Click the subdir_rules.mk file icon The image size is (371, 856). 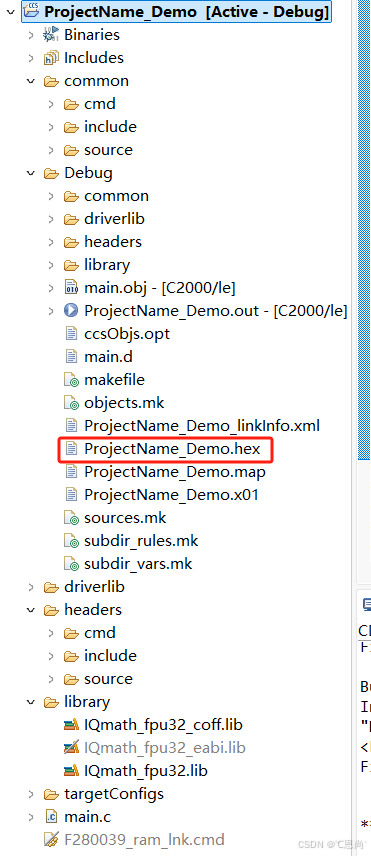click(71, 541)
